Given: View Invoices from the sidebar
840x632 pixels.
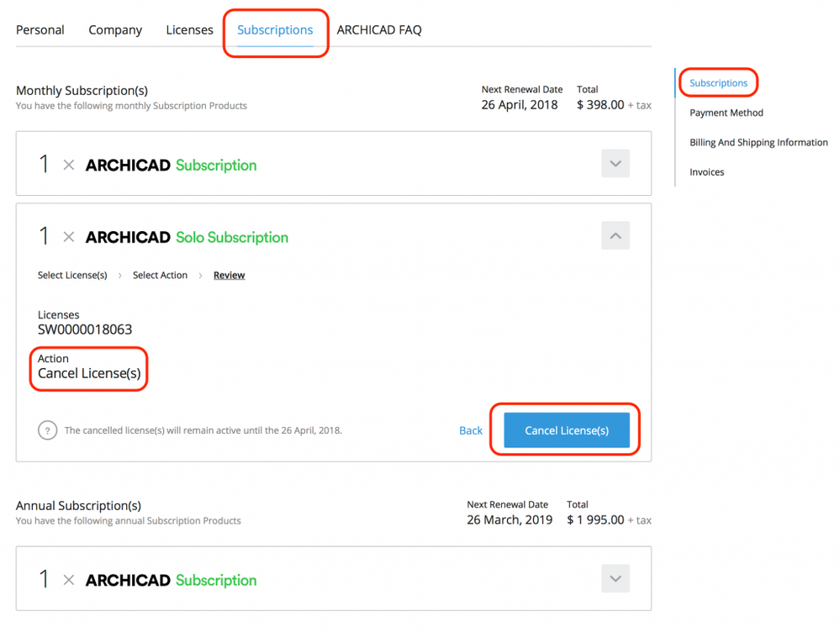Looking at the screenshot, I should 706,172.
